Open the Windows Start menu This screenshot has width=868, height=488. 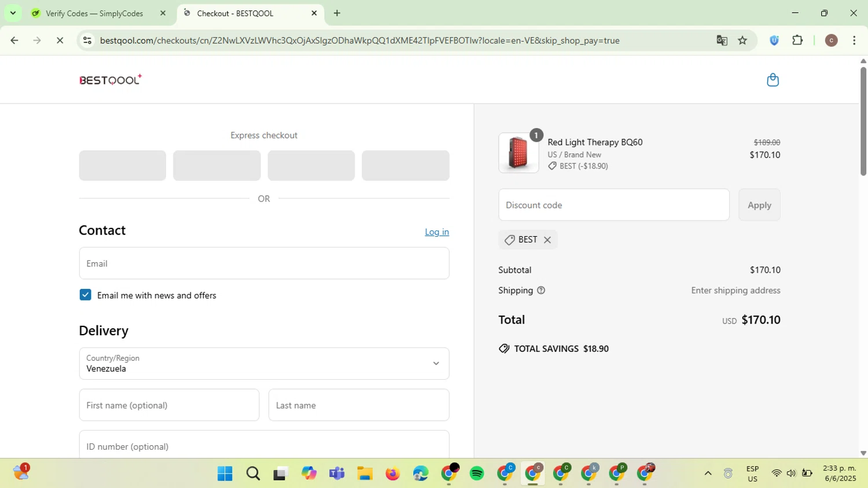(x=225, y=474)
